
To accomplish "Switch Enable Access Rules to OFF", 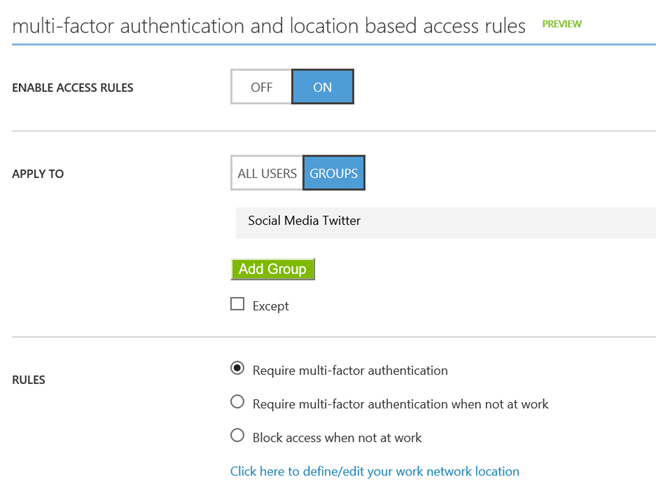I will tap(261, 87).
